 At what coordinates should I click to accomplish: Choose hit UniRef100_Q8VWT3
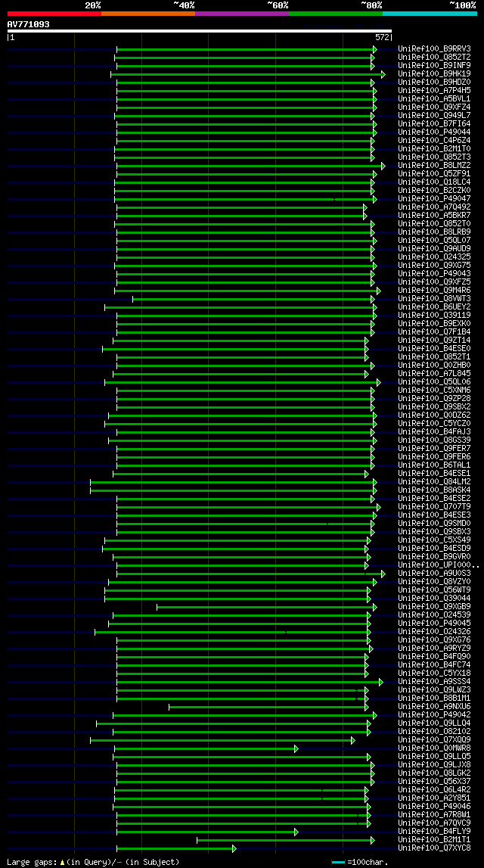click(434, 299)
